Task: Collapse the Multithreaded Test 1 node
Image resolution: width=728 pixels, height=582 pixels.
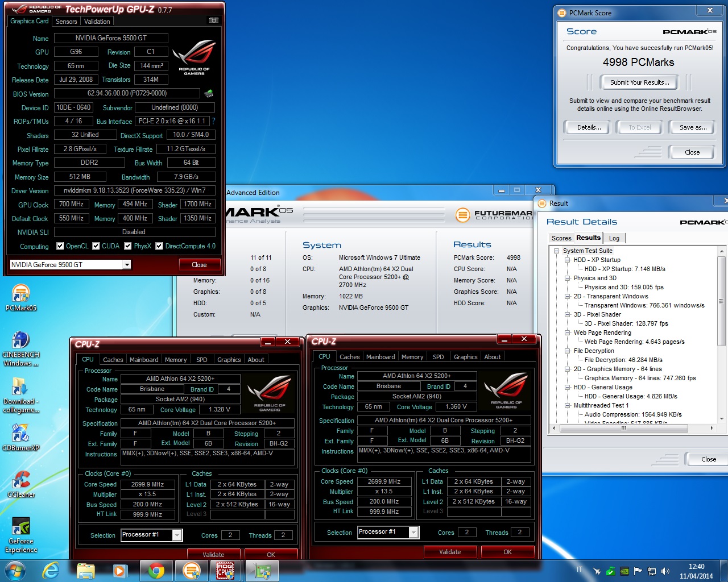Action: 567,405
